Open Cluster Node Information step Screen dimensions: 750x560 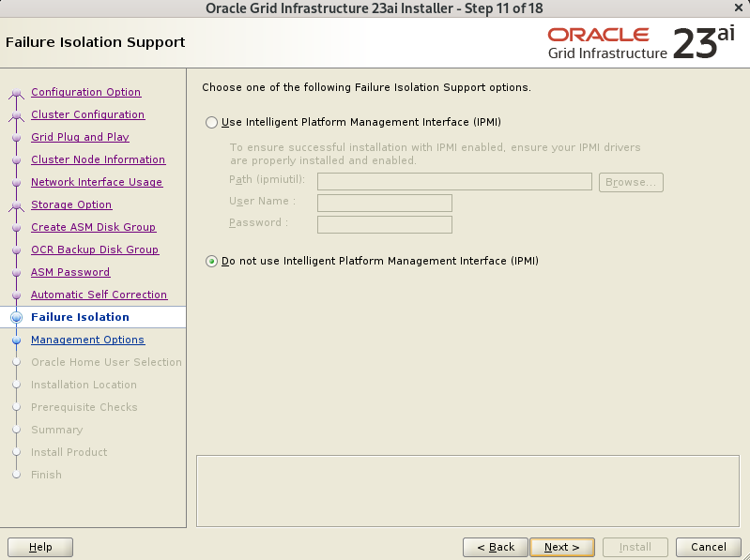point(98,159)
